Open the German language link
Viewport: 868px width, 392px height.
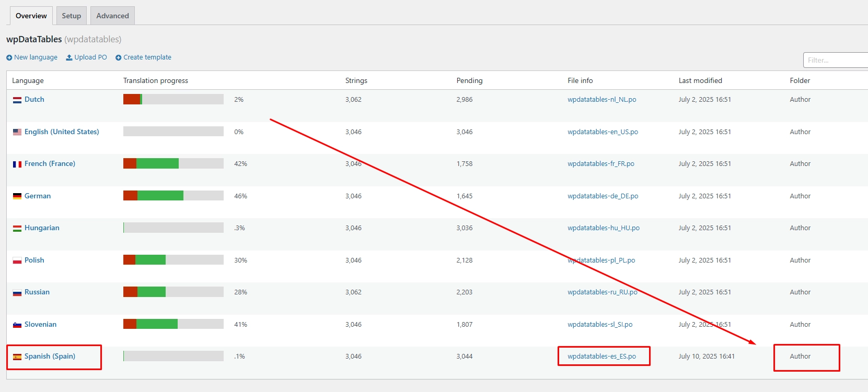click(x=38, y=196)
